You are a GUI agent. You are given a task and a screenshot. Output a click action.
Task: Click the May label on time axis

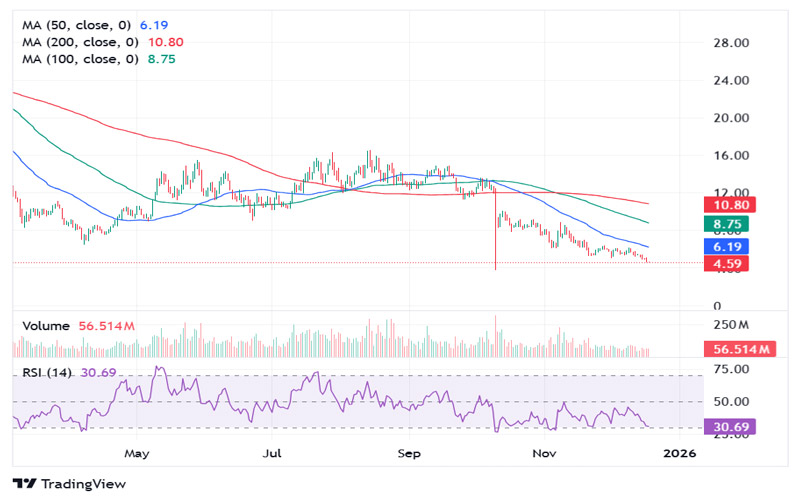(x=137, y=453)
